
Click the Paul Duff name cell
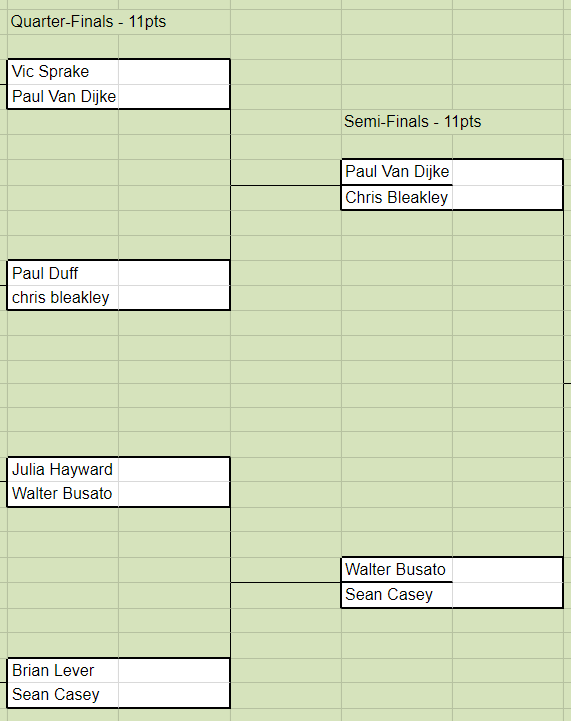point(63,273)
